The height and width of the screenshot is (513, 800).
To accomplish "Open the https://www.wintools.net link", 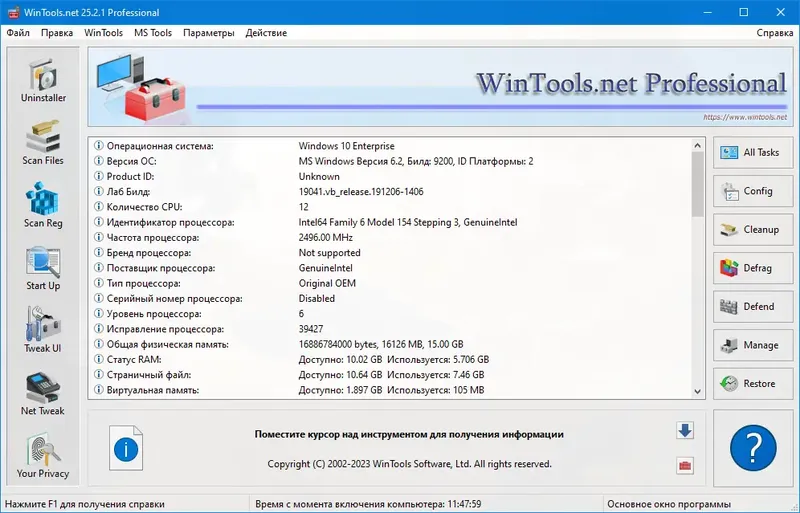I will (x=745, y=117).
